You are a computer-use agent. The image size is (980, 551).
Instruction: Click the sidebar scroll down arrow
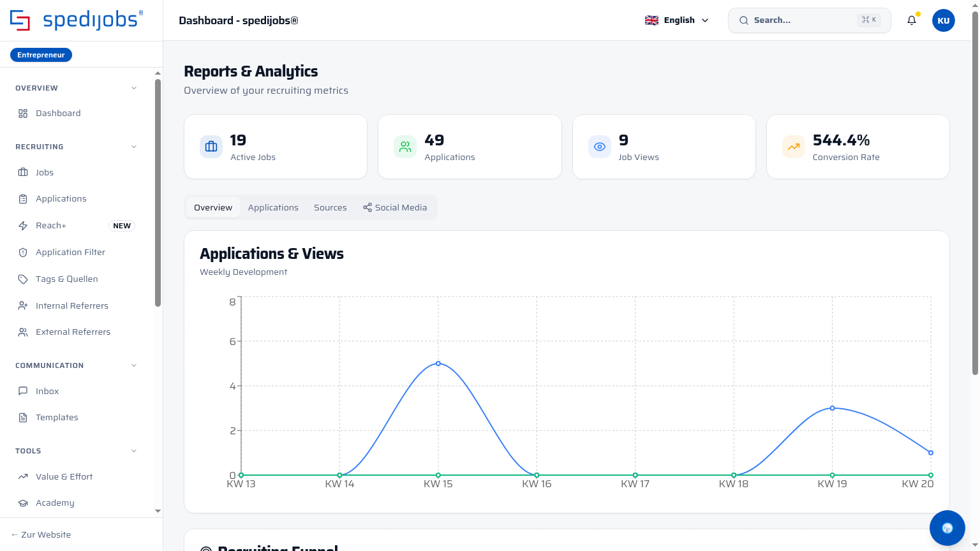tap(158, 511)
